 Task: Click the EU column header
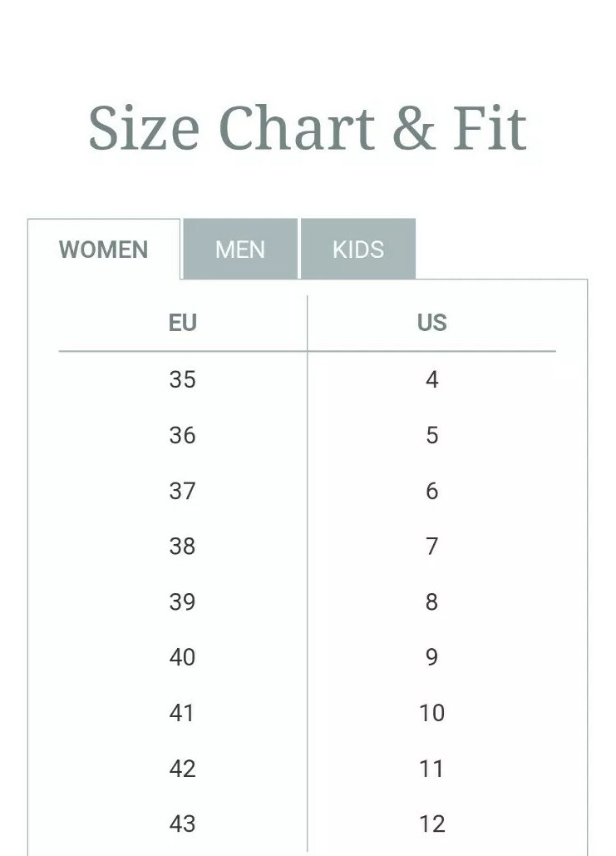tap(182, 323)
